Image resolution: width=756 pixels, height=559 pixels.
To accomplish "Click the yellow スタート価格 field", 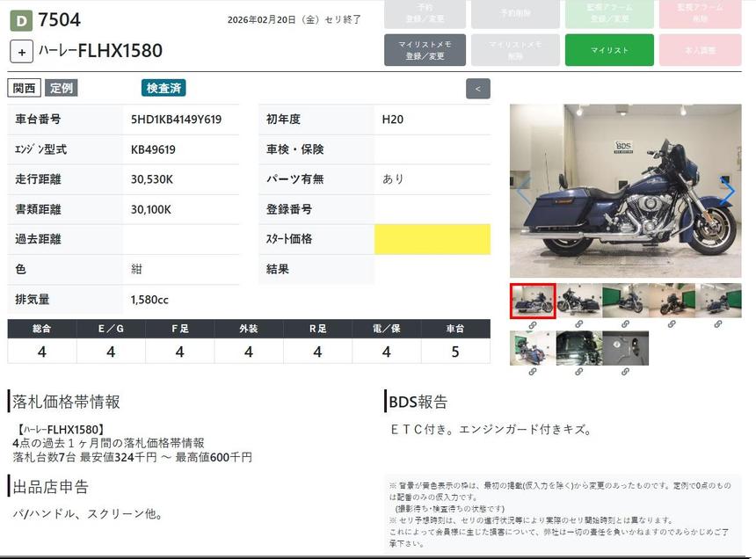I will tap(432, 239).
